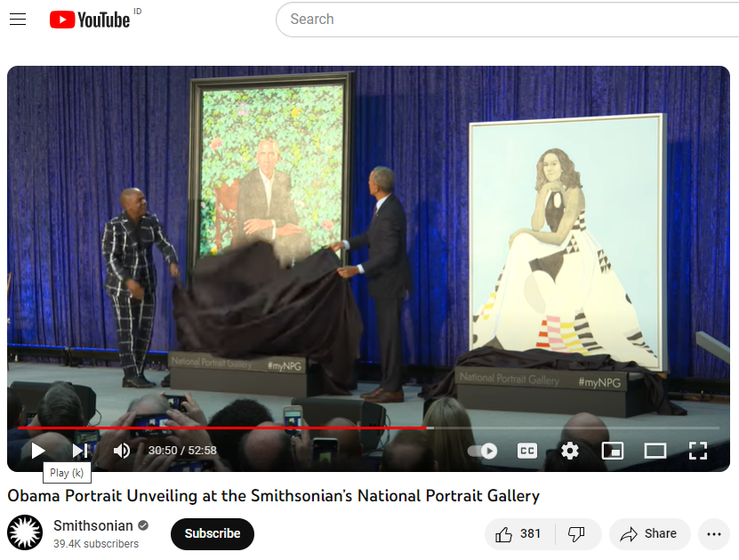
Task: Click the video title text
Action: tap(273, 496)
